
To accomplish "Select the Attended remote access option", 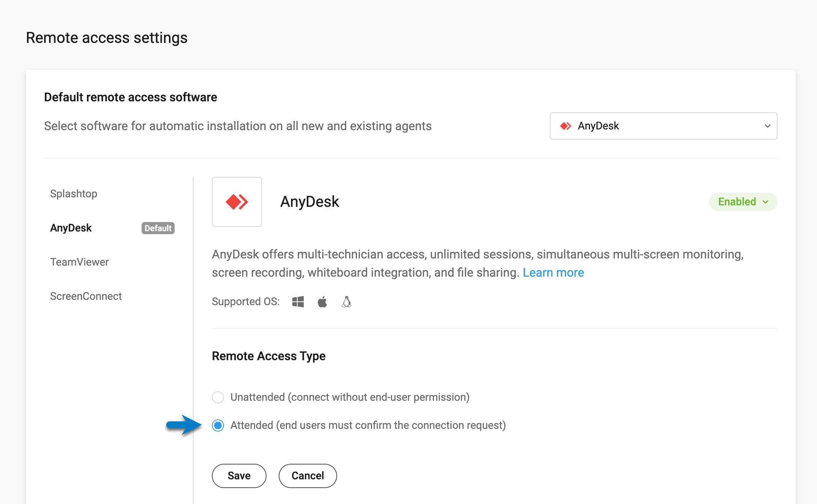I will 218,425.
